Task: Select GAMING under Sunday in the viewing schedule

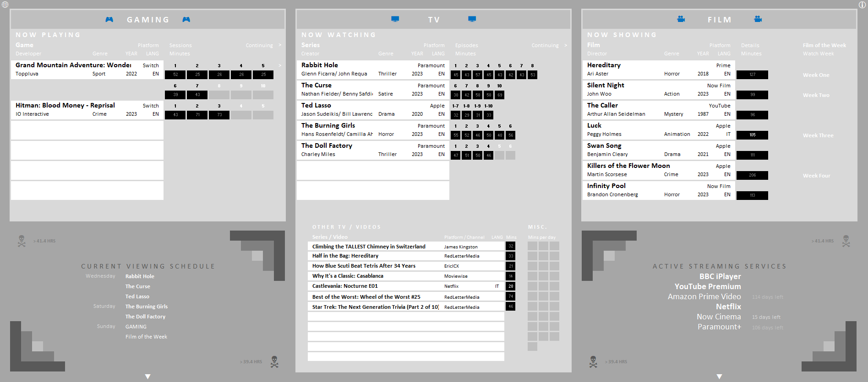Action: click(136, 327)
